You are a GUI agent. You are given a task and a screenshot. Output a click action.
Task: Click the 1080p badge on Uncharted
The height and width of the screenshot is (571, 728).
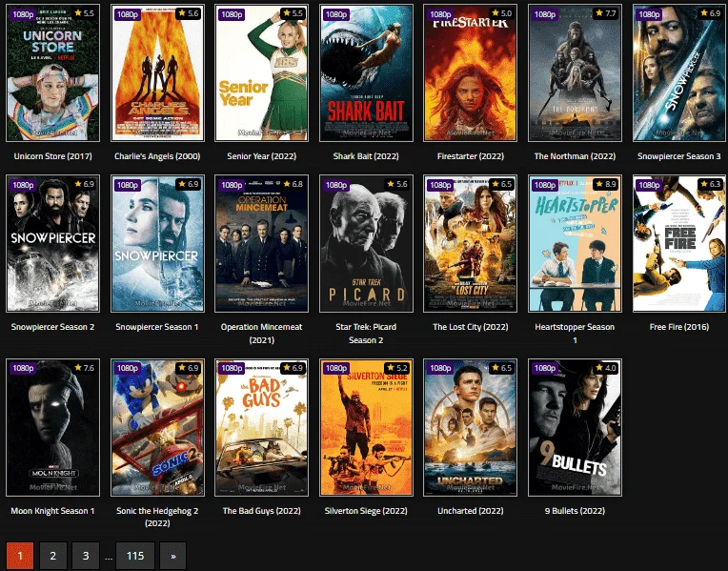[x=440, y=368]
